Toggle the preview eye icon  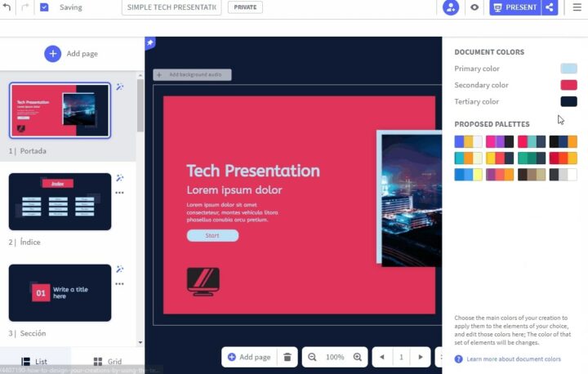click(474, 7)
